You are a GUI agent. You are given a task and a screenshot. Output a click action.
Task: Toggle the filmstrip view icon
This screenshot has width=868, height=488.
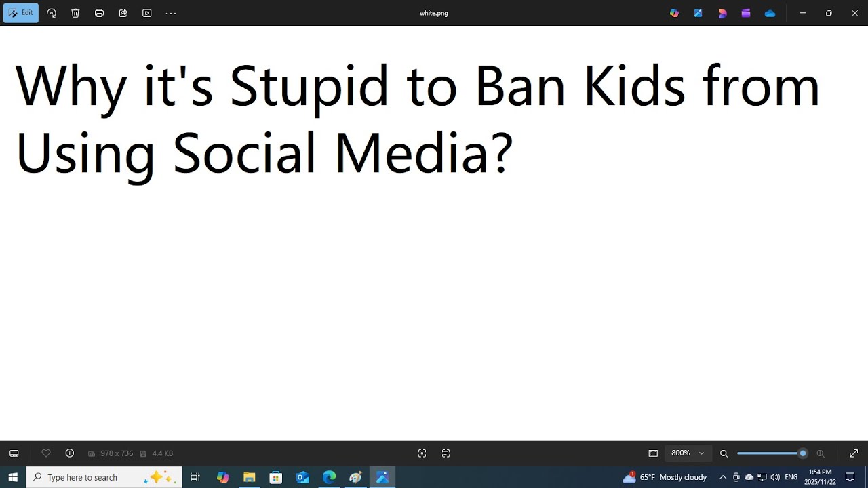click(x=14, y=453)
